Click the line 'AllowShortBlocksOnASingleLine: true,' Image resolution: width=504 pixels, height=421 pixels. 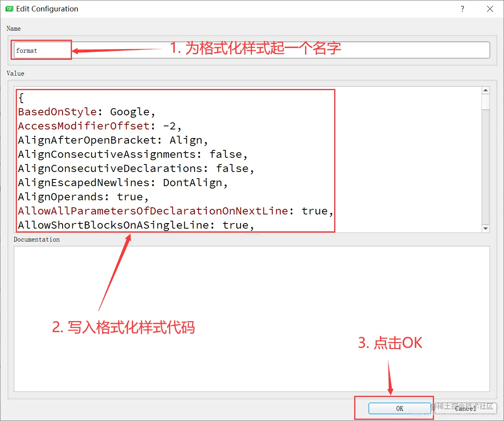[136, 225]
